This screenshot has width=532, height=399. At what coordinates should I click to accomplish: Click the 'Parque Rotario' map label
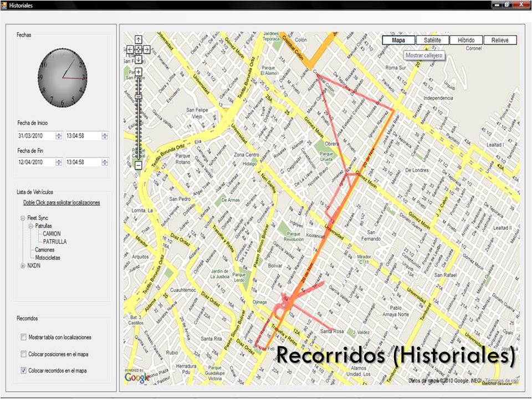pos(183,159)
